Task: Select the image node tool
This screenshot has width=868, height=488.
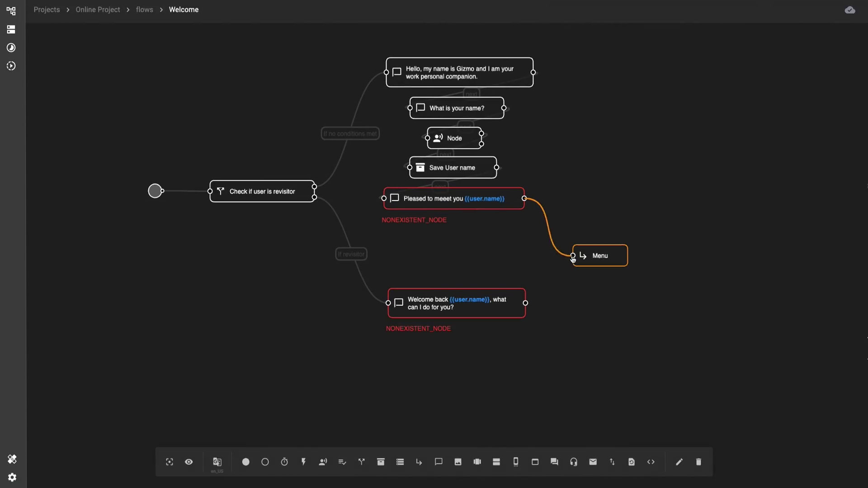Action: click(458, 462)
